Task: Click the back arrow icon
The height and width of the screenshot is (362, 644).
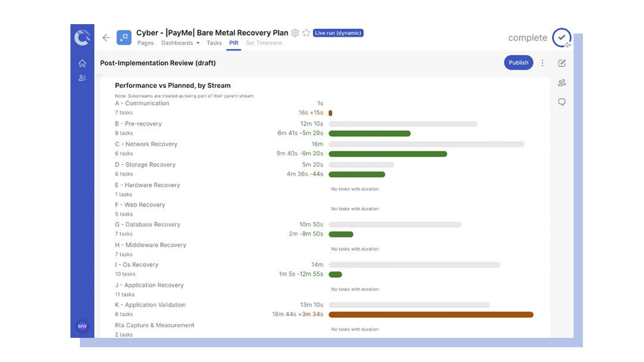Action: point(106,38)
